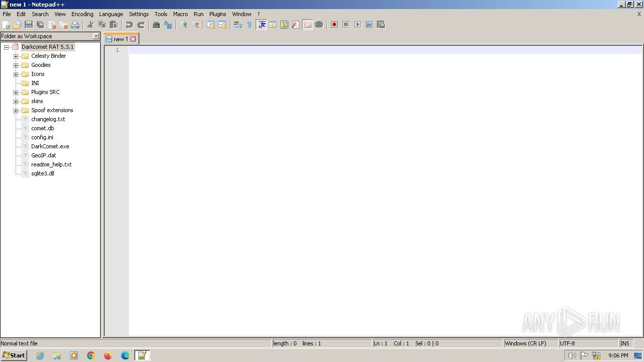Toggle the Document Map icon
Image resolution: width=644 pixels, height=362 pixels.
[x=284, y=25]
